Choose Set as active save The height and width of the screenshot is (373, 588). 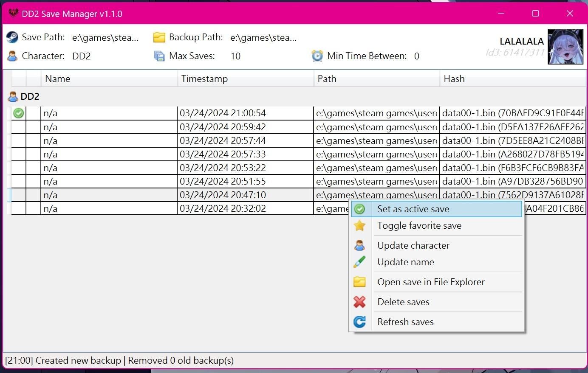coord(413,209)
